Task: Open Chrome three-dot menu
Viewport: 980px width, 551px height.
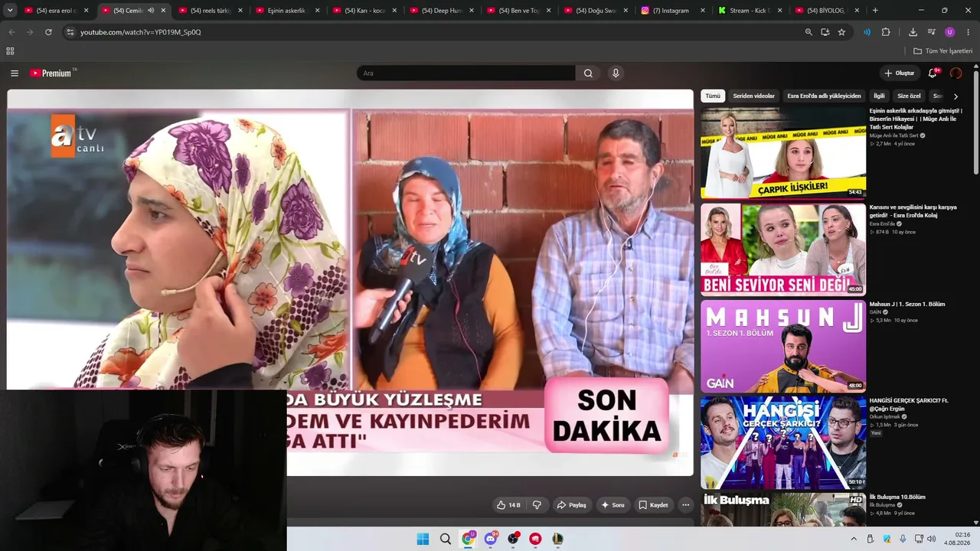Action: [969, 32]
